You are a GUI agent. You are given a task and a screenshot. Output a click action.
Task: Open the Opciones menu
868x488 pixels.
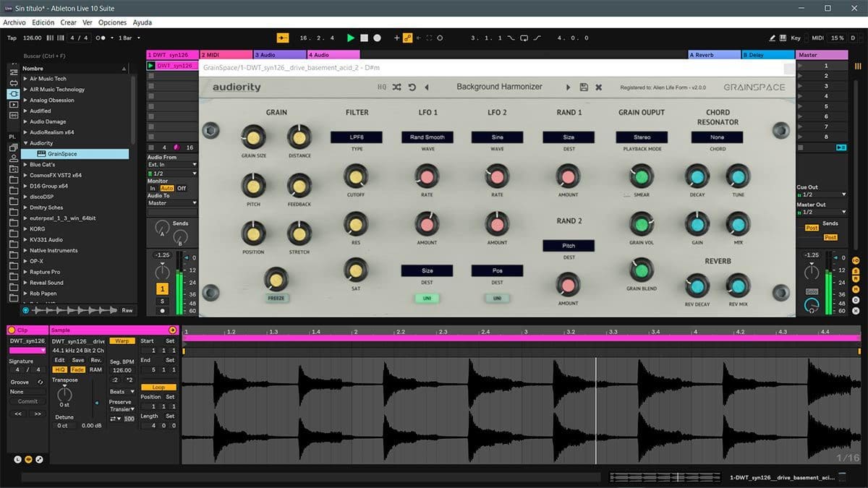tap(112, 22)
